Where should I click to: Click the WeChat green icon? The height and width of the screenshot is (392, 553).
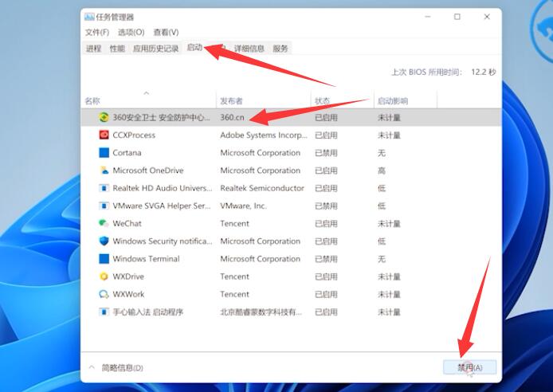tap(104, 223)
